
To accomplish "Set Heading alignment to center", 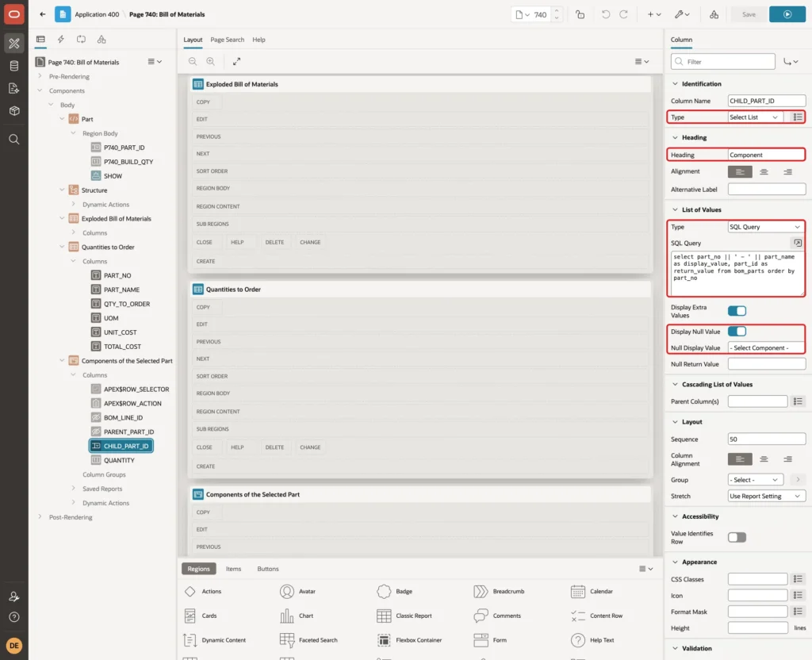I will click(764, 171).
